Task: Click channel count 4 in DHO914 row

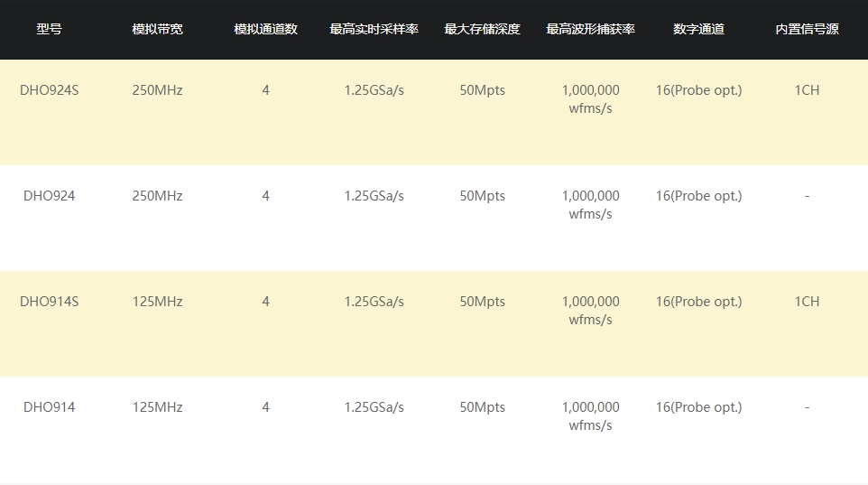Action: click(265, 407)
